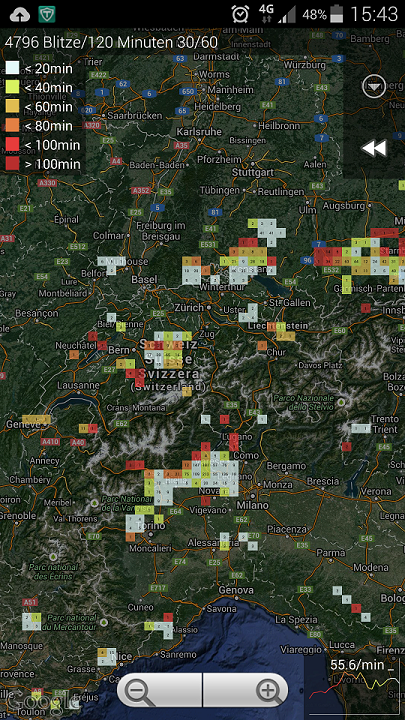
Task: Tap the 4796 Blitze/120 Minuten header text
Action: 111,42
